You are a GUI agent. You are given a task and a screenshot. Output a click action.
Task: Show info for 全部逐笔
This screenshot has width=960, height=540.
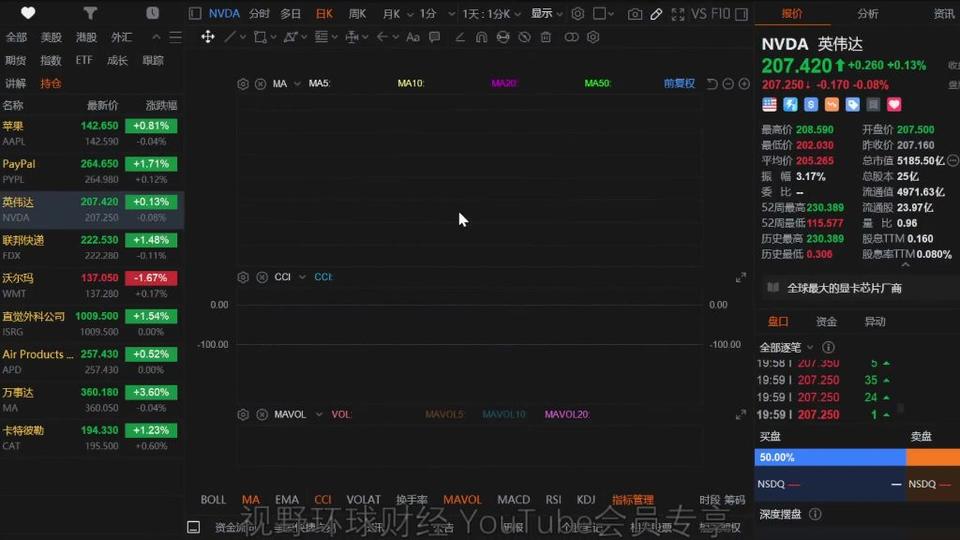828,348
